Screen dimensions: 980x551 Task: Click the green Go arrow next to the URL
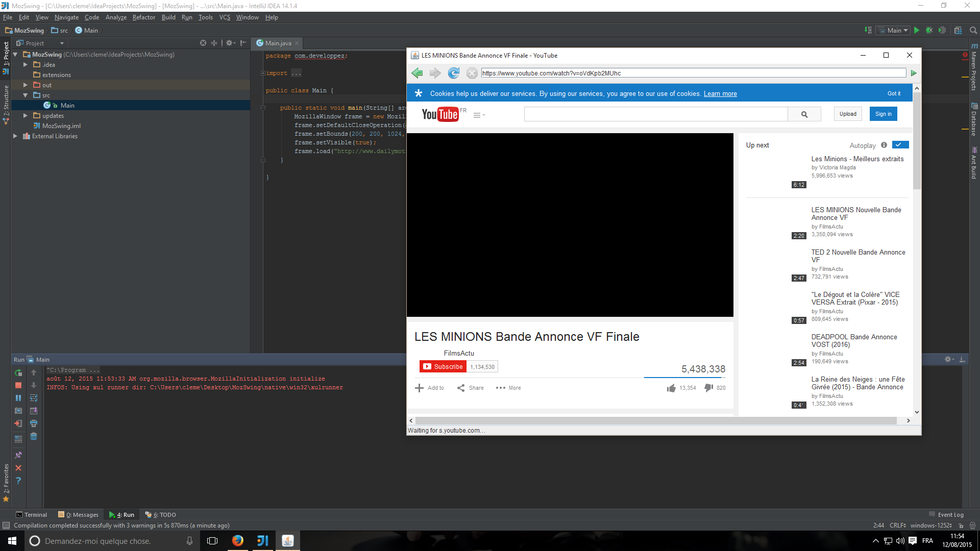pyautogui.click(x=914, y=73)
